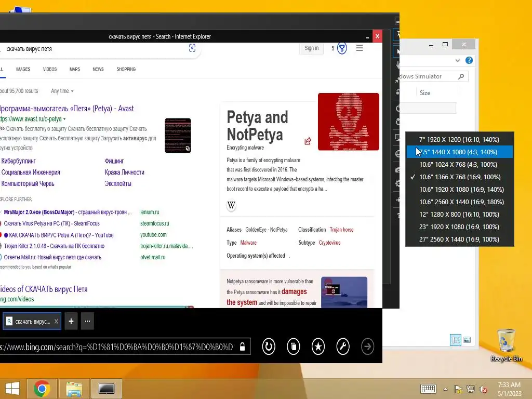Open File Explorer from the taskbar
Viewport: 532px width, 399px height.
[74, 389]
